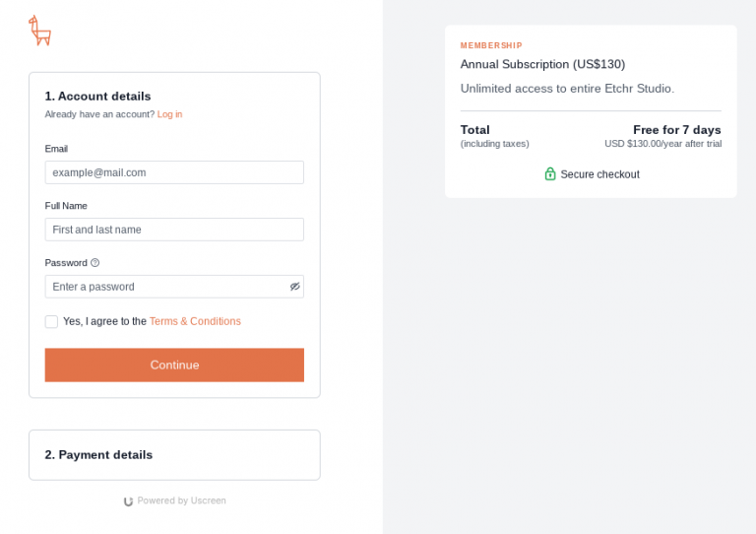Click the green lock Secure checkout icon
Viewport: 756px width, 534px height.
coord(550,174)
